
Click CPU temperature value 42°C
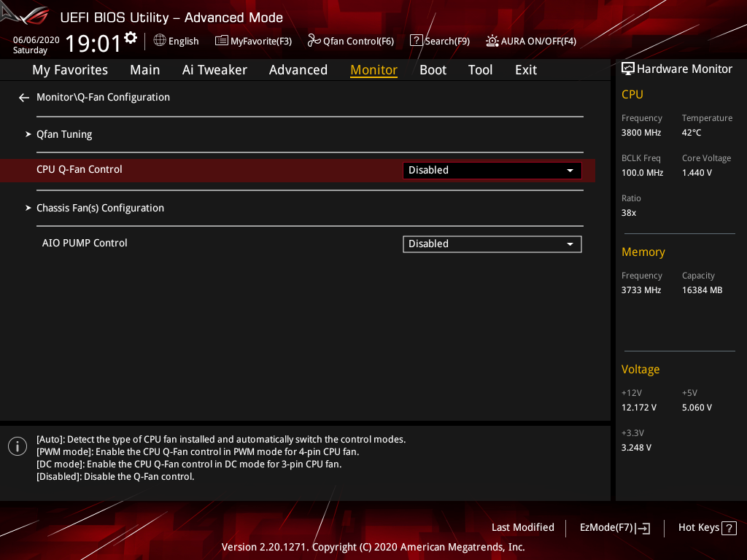692,133
